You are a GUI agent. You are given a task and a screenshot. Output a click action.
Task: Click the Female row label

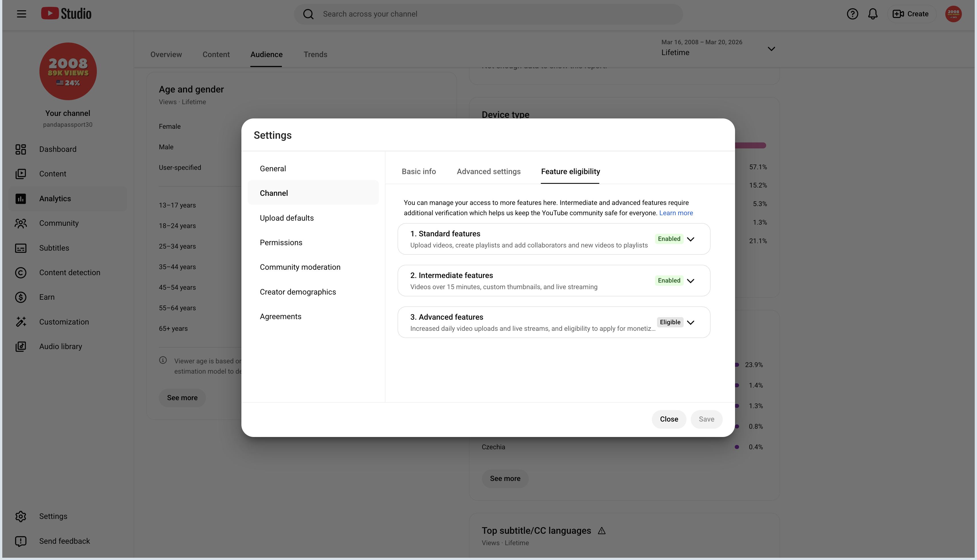pos(170,126)
